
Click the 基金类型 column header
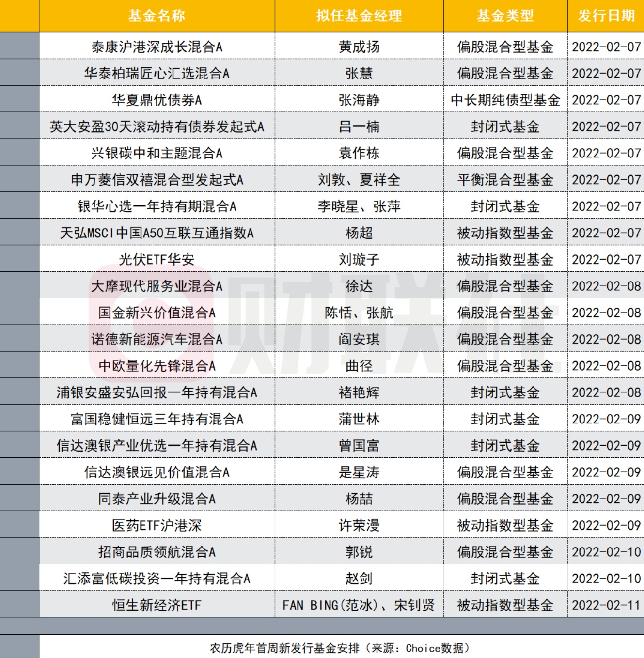click(505, 16)
